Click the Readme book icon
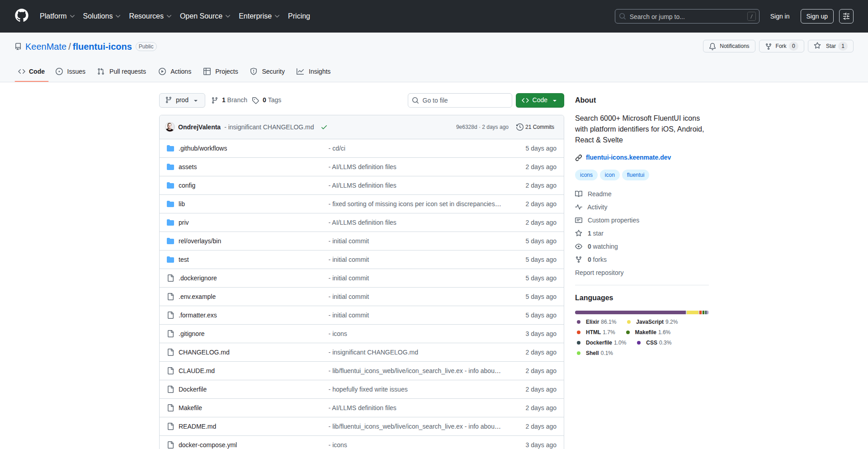Viewport: 868px width, 449px height. 579,194
